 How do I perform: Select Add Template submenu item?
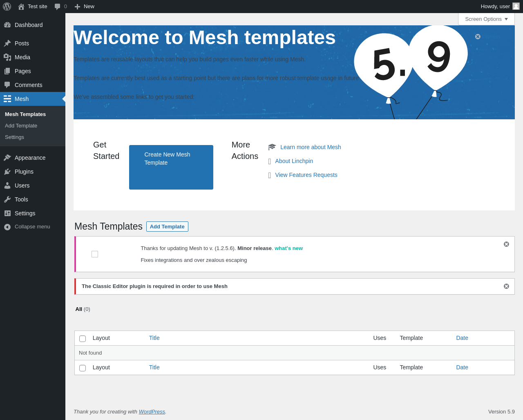[21, 126]
